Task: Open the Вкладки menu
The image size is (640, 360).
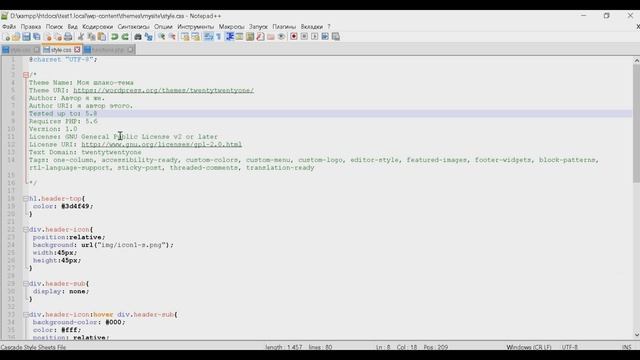Action: [x=311, y=27]
